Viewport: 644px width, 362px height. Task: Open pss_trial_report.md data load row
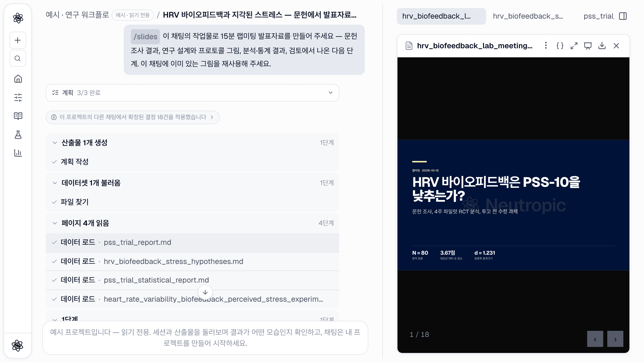pyautogui.click(x=192, y=243)
